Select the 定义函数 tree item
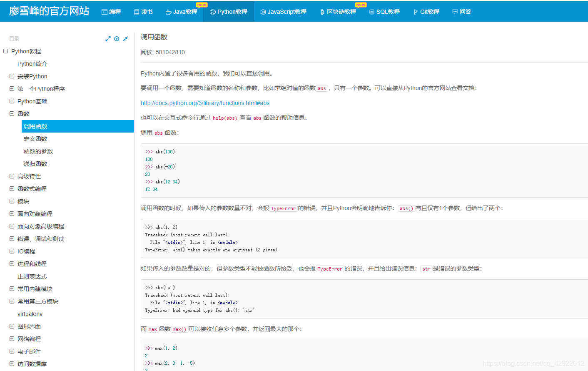The height and width of the screenshot is (371, 588). 35,138
